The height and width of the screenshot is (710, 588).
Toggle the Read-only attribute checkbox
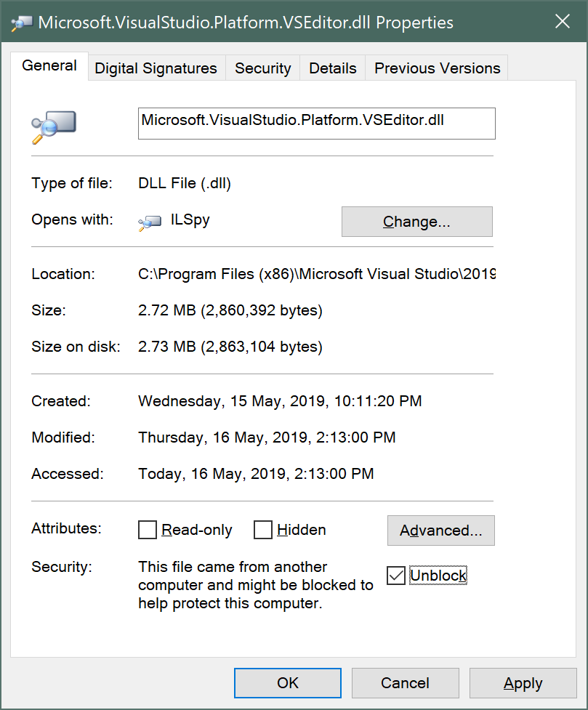(148, 530)
